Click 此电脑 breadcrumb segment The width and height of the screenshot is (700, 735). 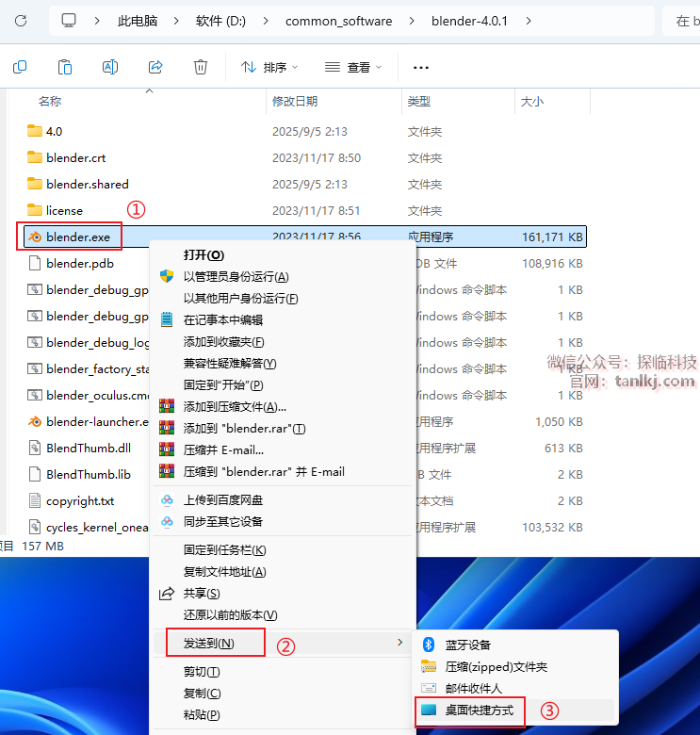(x=138, y=21)
